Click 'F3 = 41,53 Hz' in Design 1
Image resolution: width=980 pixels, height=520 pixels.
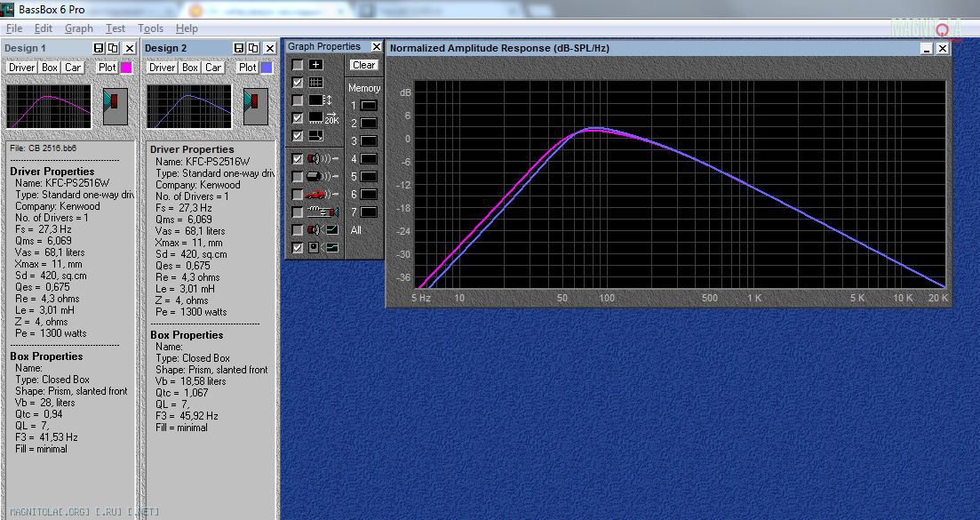click(46, 436)
